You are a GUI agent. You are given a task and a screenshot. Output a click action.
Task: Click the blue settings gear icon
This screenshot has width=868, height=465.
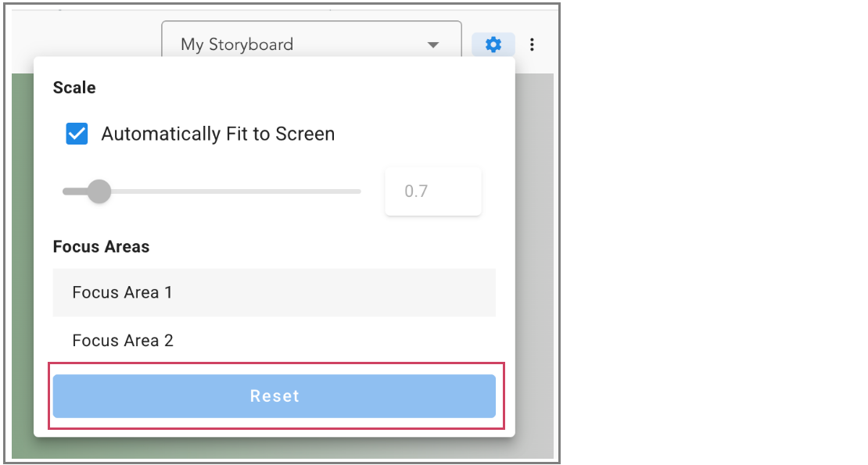(x=493, y=45)
